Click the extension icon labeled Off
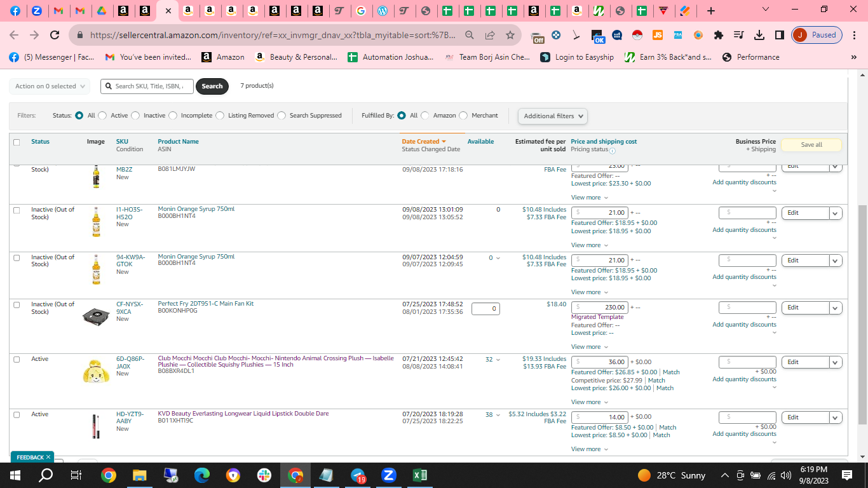 537,36
